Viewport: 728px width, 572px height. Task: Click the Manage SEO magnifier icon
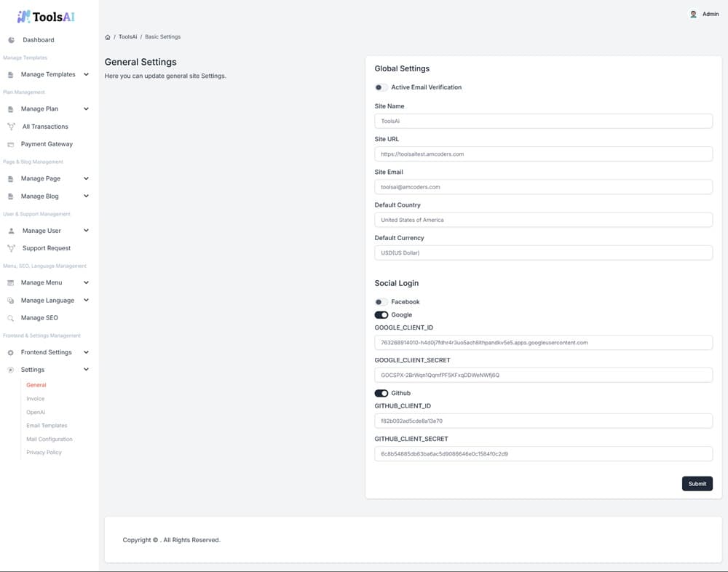coord(11,318)
